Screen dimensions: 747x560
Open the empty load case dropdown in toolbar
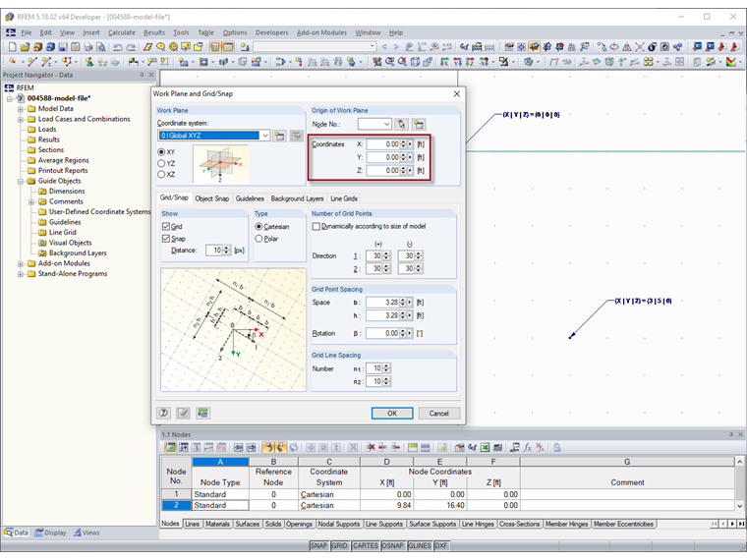tap(373, 47)
